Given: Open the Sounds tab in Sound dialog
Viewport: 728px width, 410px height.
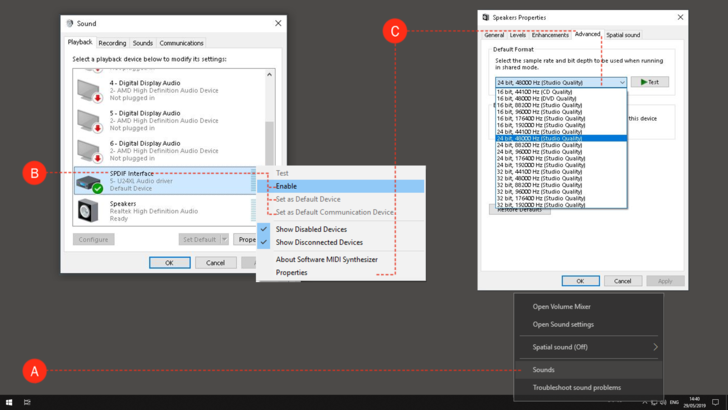Looking at the screenshot, I should coord(143,43).
